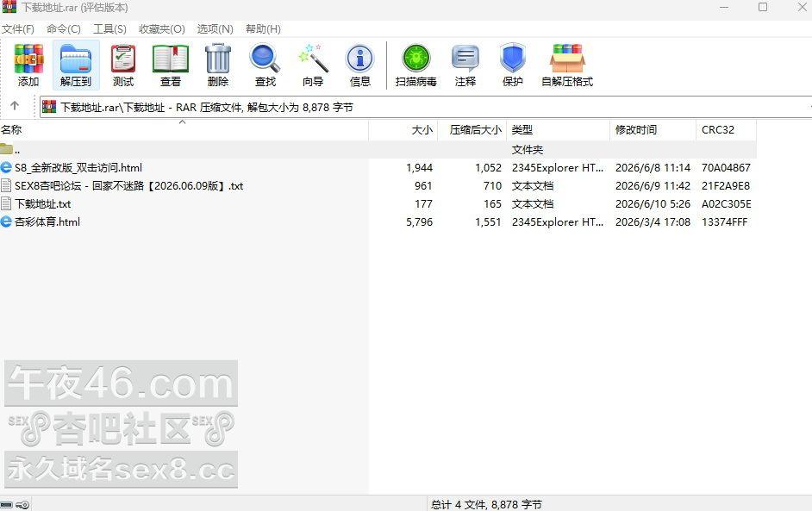This screenshot has width=812, height=511.
Task: Click WinRAR title bar app icon
Action: [x=9, y=7]
